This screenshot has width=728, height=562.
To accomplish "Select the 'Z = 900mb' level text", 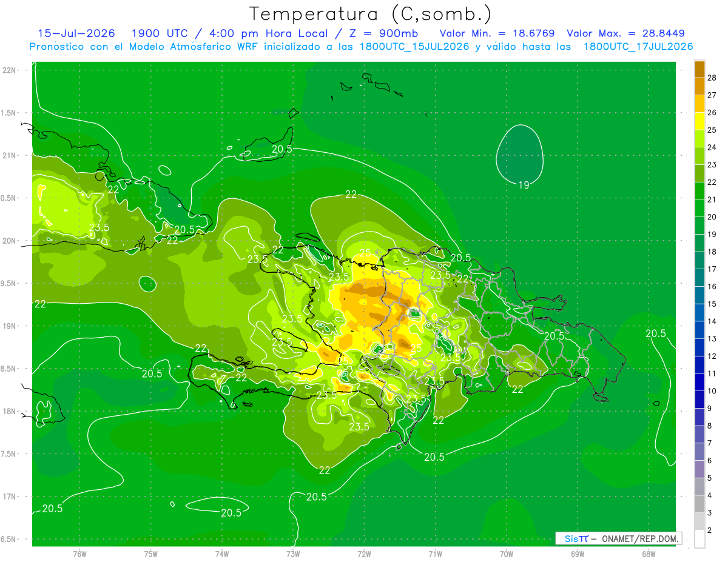I will click(383, 33).
